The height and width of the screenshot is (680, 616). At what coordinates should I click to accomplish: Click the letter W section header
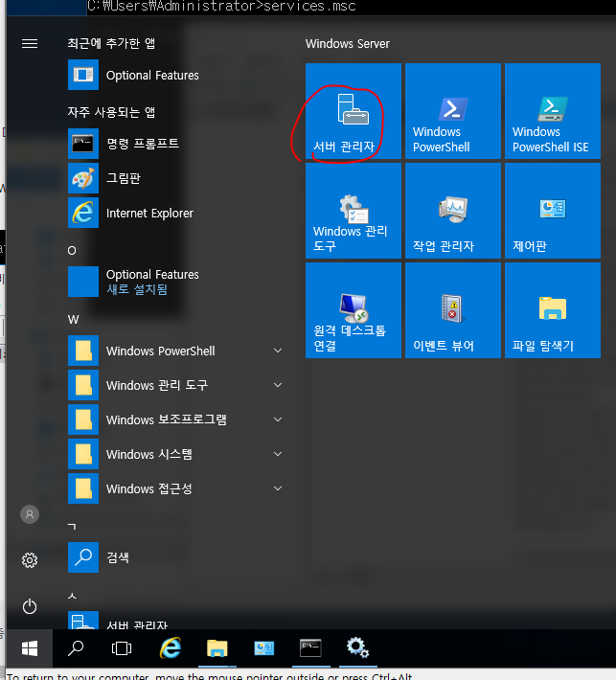(x=74, y=320)
